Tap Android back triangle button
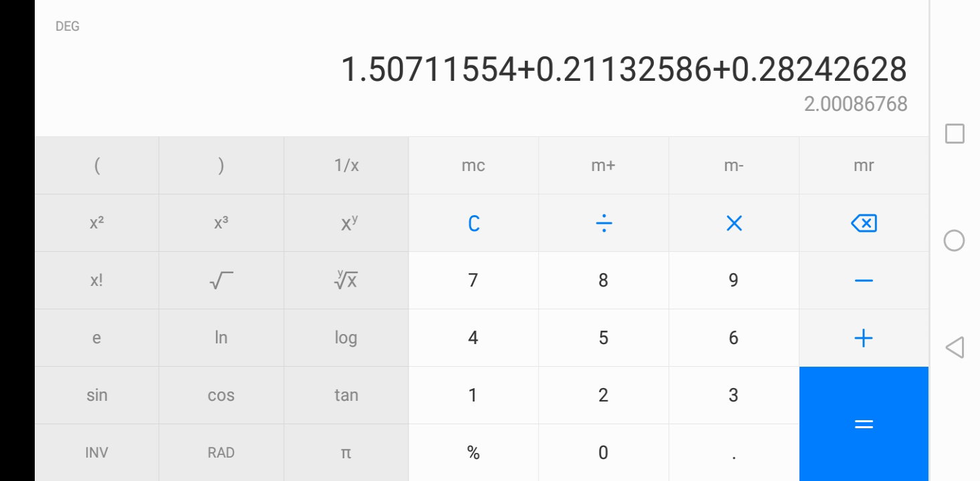The width and height of the screenshot is (980, 481). tap(955, 347)
